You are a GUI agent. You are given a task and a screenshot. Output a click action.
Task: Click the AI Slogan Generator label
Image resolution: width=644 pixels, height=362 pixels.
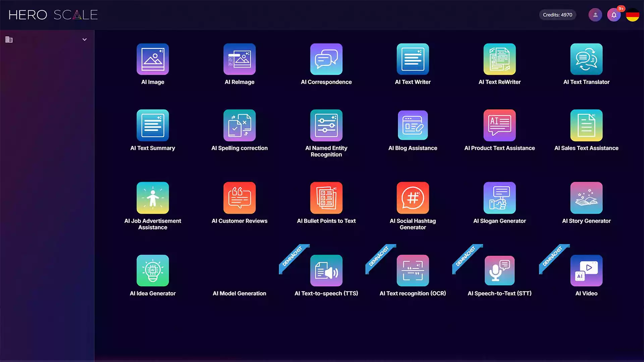click(499, 221)
